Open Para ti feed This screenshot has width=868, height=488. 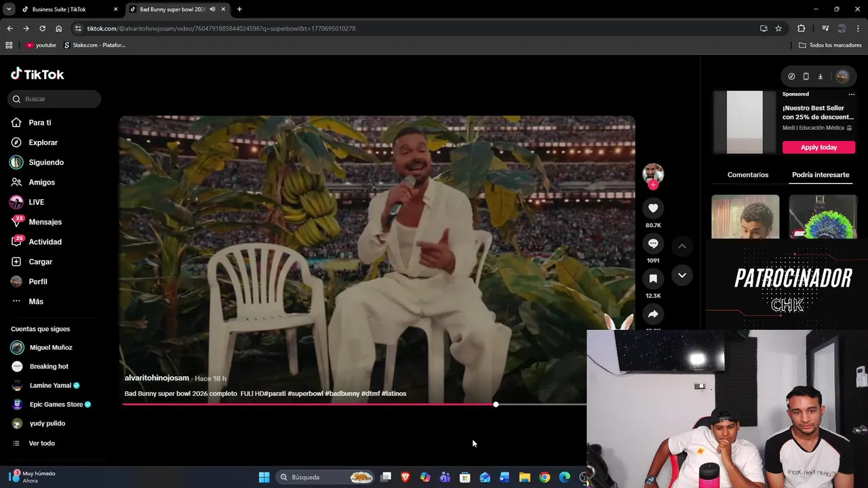pyautogui.click(x=40, y=123)
